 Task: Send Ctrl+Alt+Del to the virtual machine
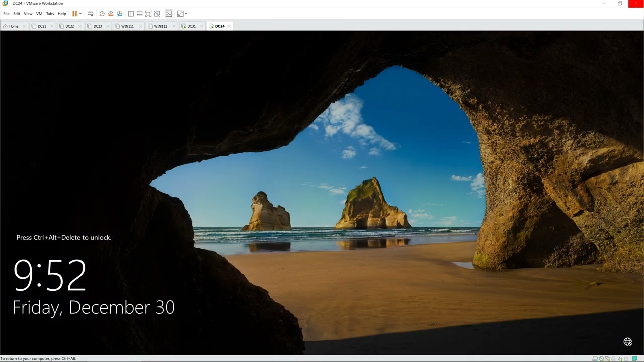[x=91, y=14]
